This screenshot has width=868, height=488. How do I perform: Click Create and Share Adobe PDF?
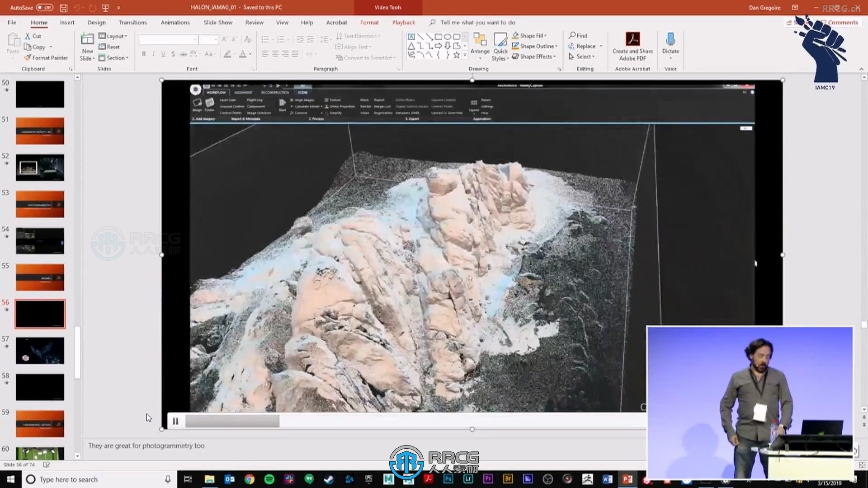tap(632, 47)
